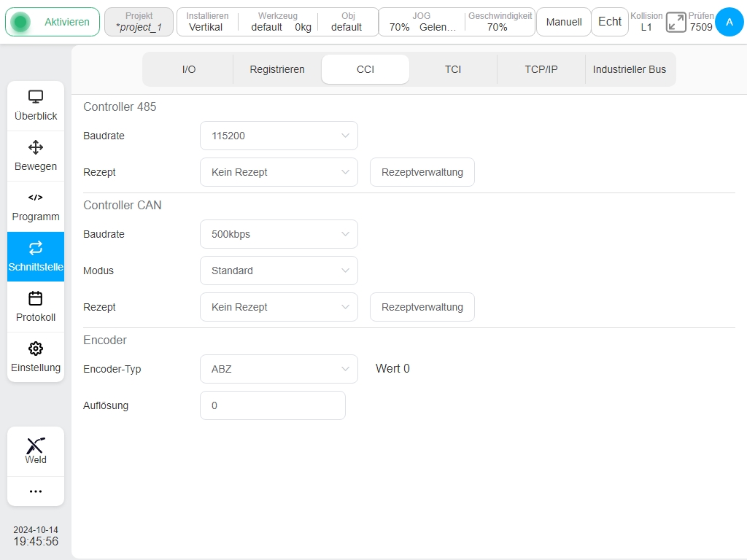Screen dimensions: 747x560
Task: Switch to the TCI tab
Action: [x=453, y=69]
